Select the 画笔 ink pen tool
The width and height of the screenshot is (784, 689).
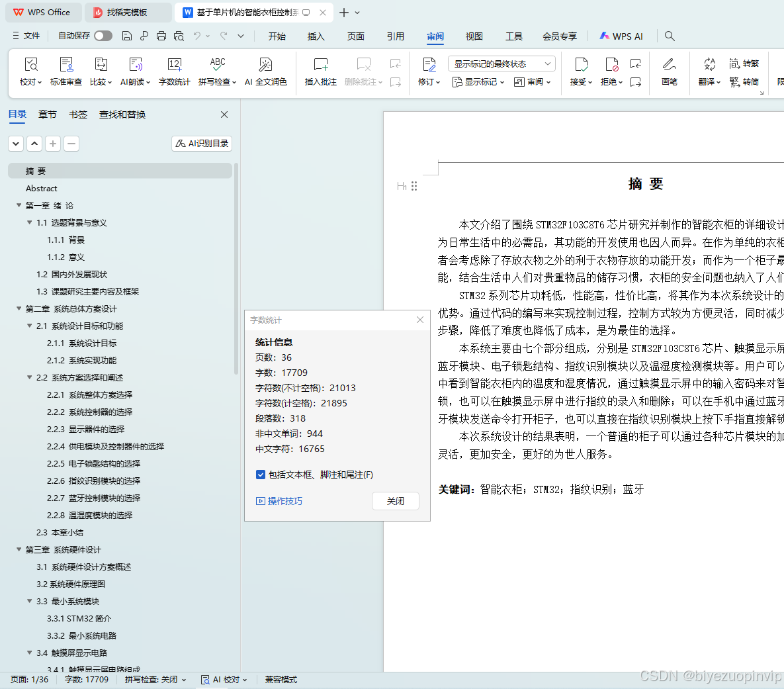pos(669,71)
